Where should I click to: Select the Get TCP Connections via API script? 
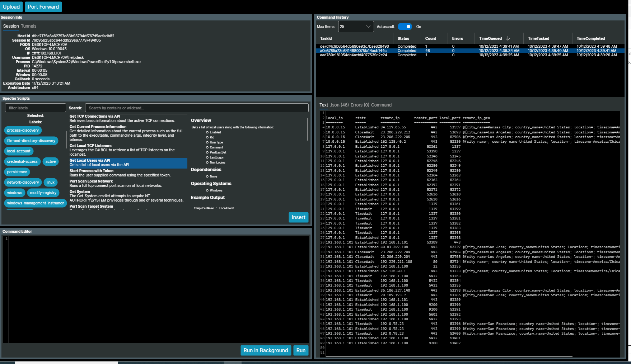(128, 118)
